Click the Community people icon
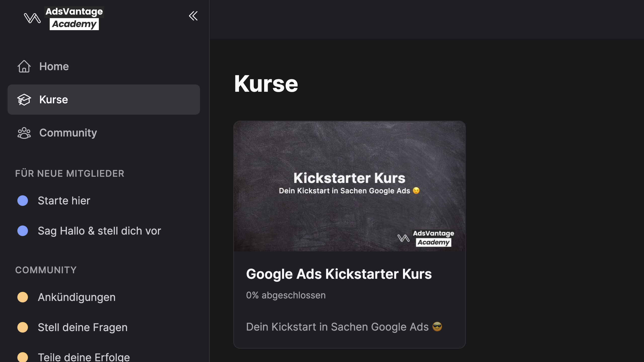Screen dimensions: 644x362 point(23,132)
